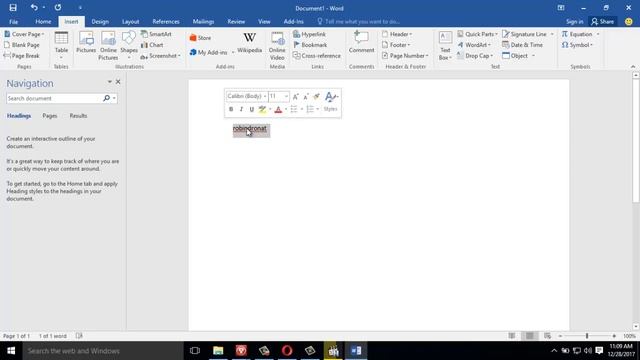Open the WordArt dropdown
This screenshot has width=640, height=360.
point(474,45)
